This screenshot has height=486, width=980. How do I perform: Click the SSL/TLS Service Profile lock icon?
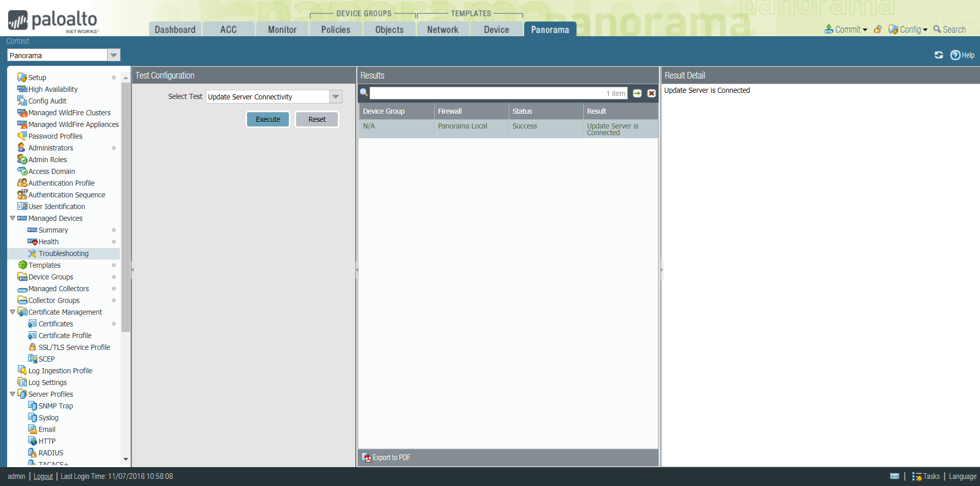coord(32,347)
